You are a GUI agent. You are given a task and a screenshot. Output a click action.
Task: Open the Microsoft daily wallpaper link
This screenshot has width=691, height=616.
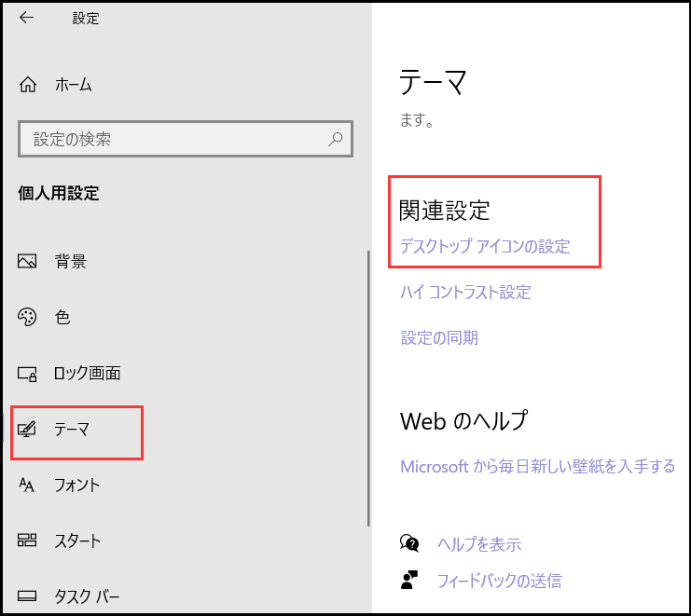point(537,466)
